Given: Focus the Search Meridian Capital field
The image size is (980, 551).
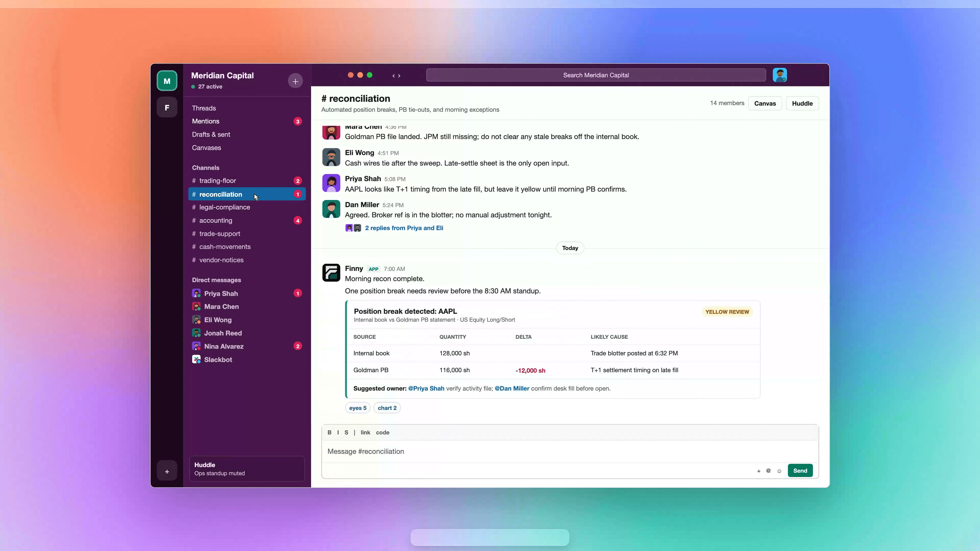Looking at the screenshot, I should [x=596, y=75].
